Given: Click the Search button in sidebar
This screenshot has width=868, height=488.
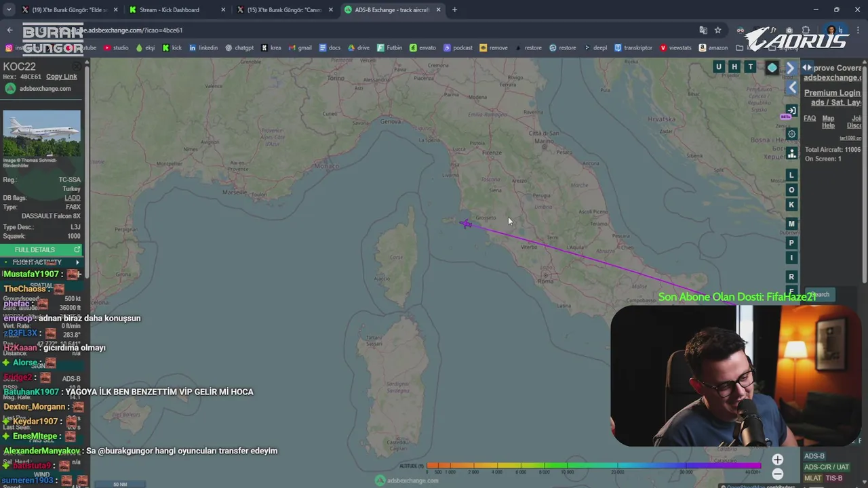Looking at the screenshot, I should 820,294.
